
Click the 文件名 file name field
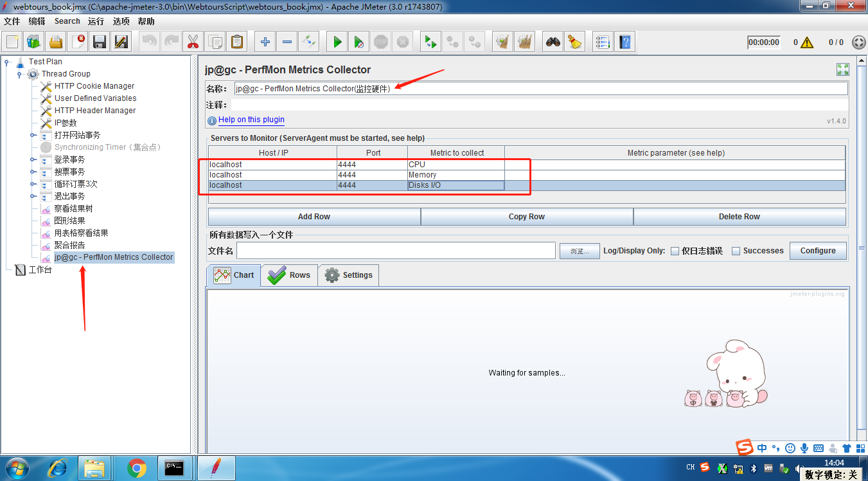coord(396,251)
